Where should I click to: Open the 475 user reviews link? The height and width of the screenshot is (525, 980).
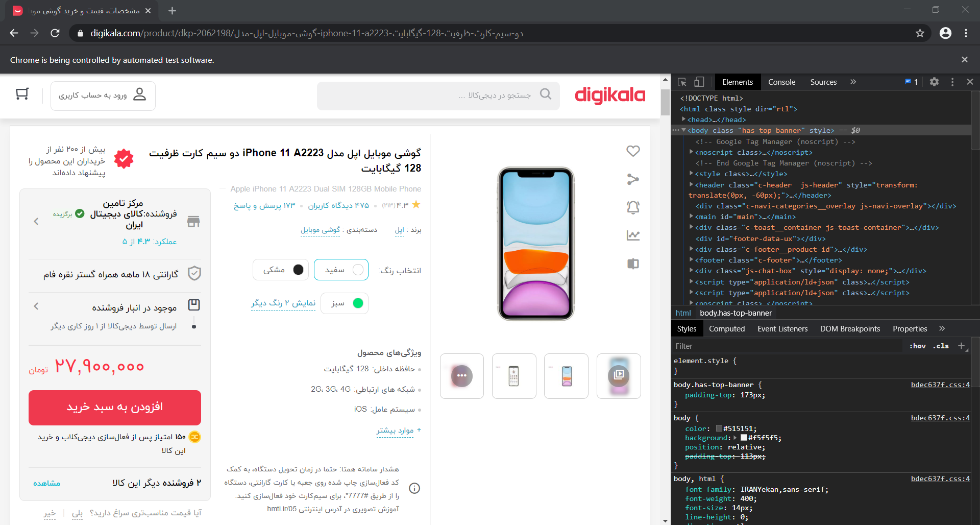click(338, 205)
